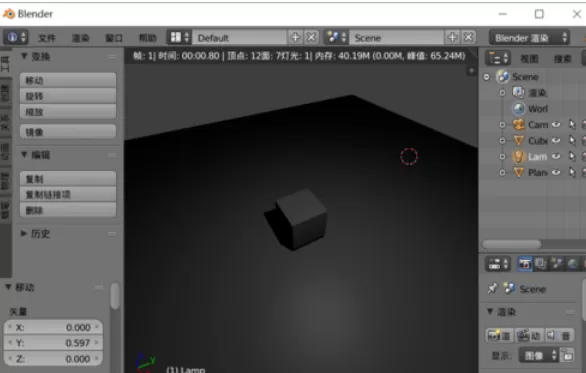Click the Scene icon in the outliner
The image size is (586, 373).
[x=503, y=77]
